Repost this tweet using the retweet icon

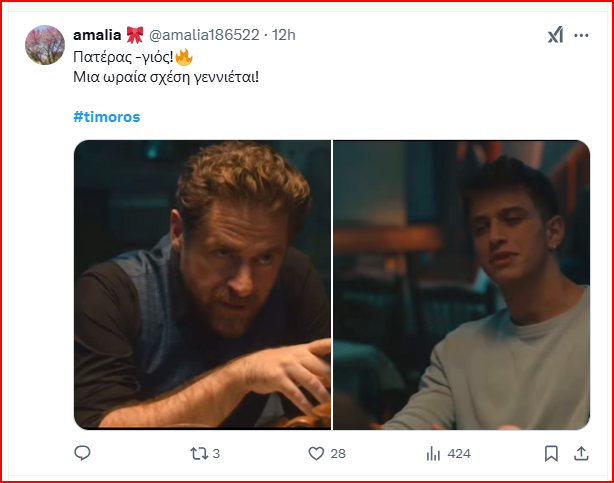coord(197,453)
